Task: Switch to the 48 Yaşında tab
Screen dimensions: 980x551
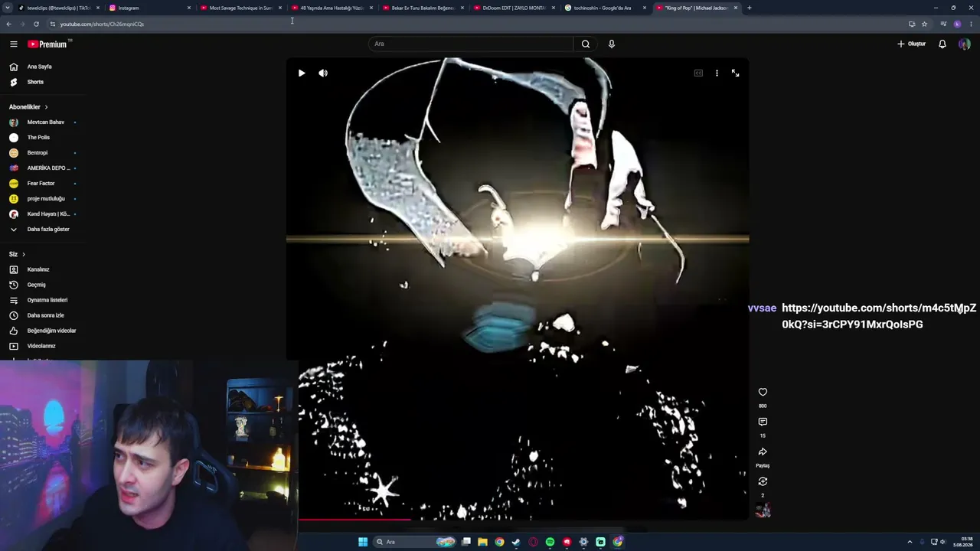Action: [332, 8]
